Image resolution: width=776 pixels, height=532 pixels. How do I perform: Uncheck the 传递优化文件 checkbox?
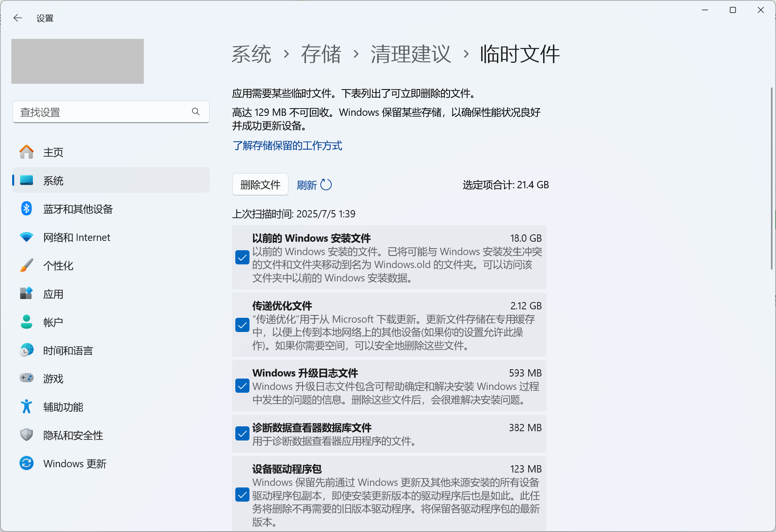click(x=242, y=325)
